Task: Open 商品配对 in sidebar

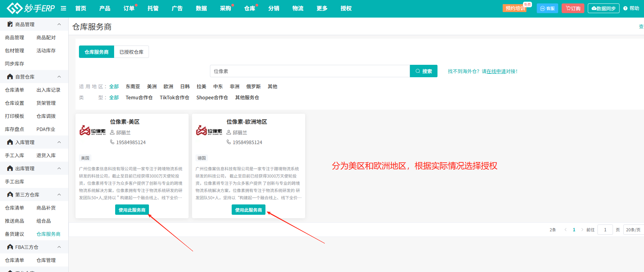Action: [x=46, y=37]
